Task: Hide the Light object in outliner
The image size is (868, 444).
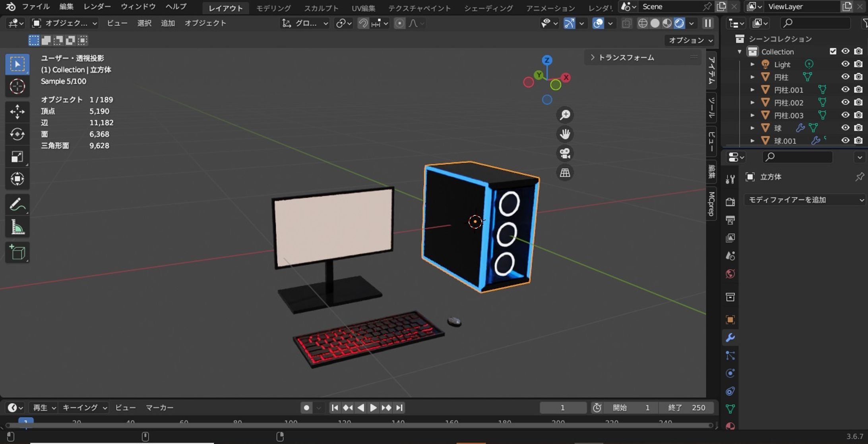Action: 845,64
